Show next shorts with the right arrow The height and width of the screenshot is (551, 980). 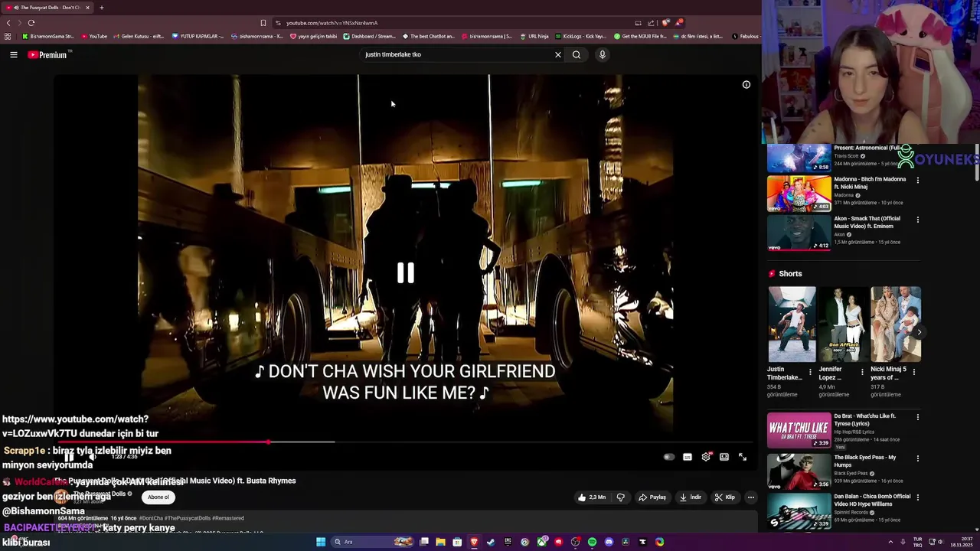point(919,332)
